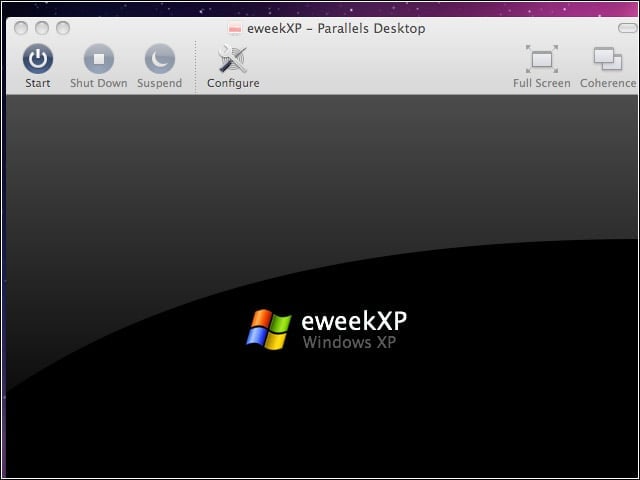Suspend the virtual machine using the moon icon
The image size is (640, 480).
(x=160, y=59)
